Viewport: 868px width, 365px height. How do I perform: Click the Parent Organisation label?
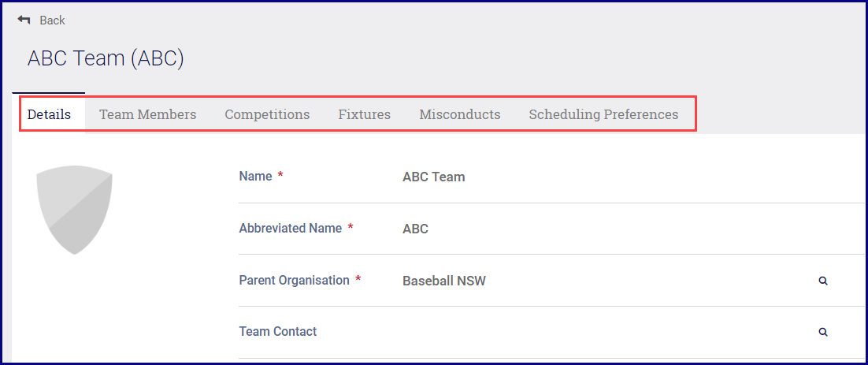(294, 281)
